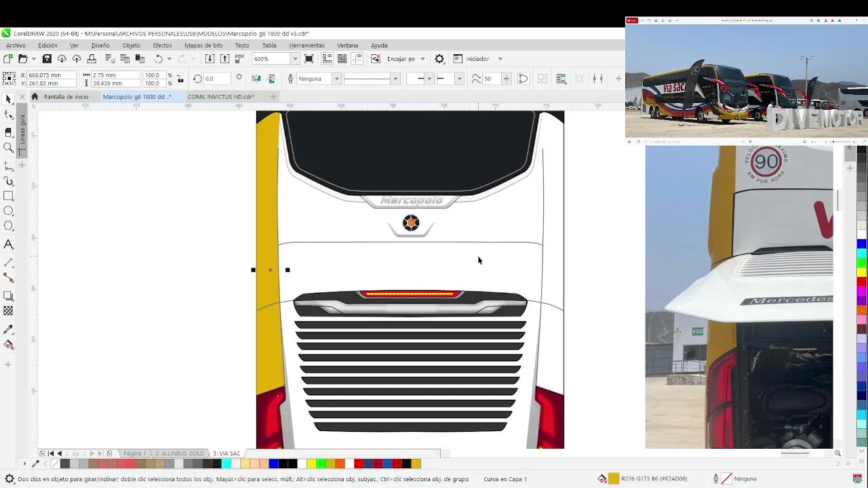Open the Archivo menu
This screenshot has height=488, width=868.
[x=16, y=45]
